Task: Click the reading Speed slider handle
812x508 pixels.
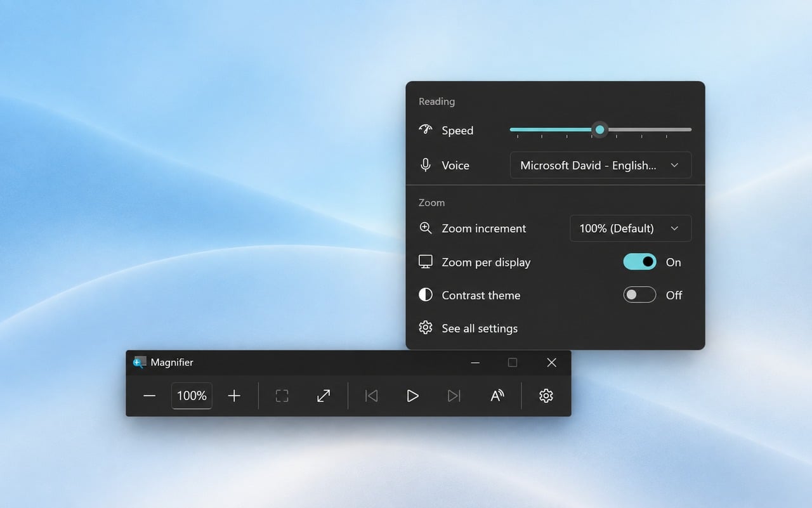Action: (x=599, y=129)
